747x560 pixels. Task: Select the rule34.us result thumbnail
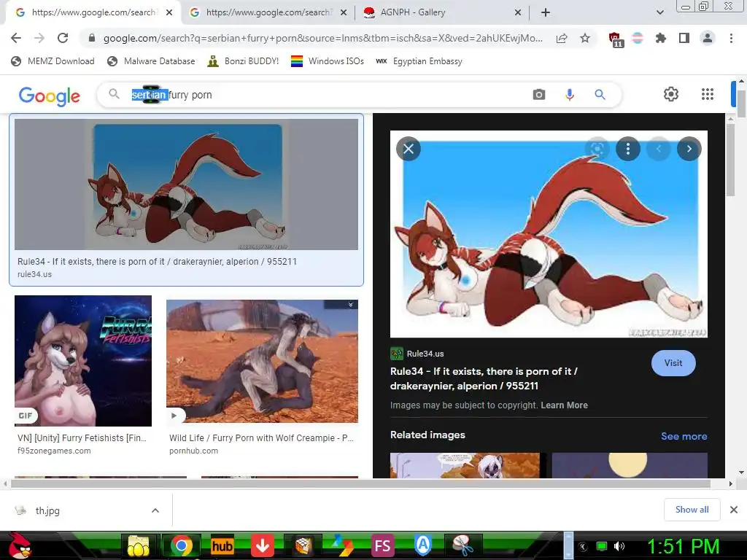186,184
